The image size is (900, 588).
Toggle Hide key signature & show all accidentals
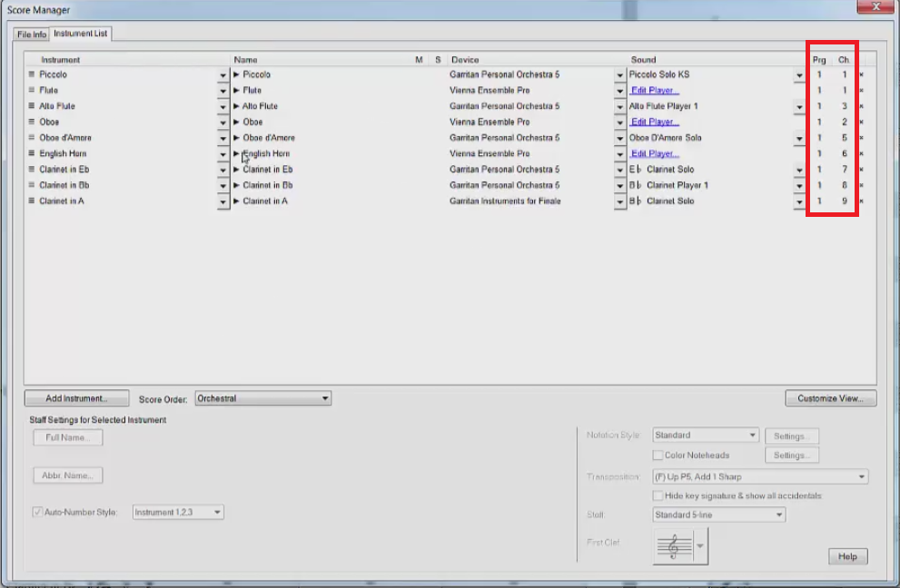pyautogui.click(x=658, y=496)
